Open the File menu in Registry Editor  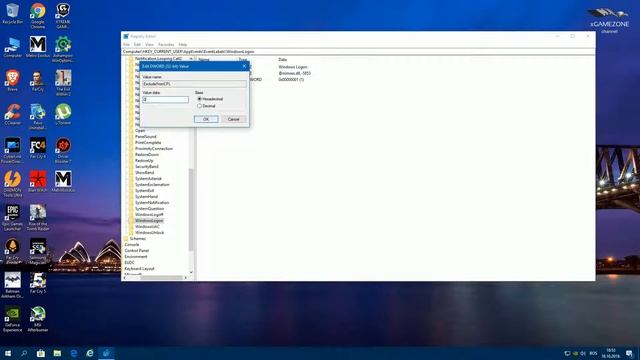[126, 44]
